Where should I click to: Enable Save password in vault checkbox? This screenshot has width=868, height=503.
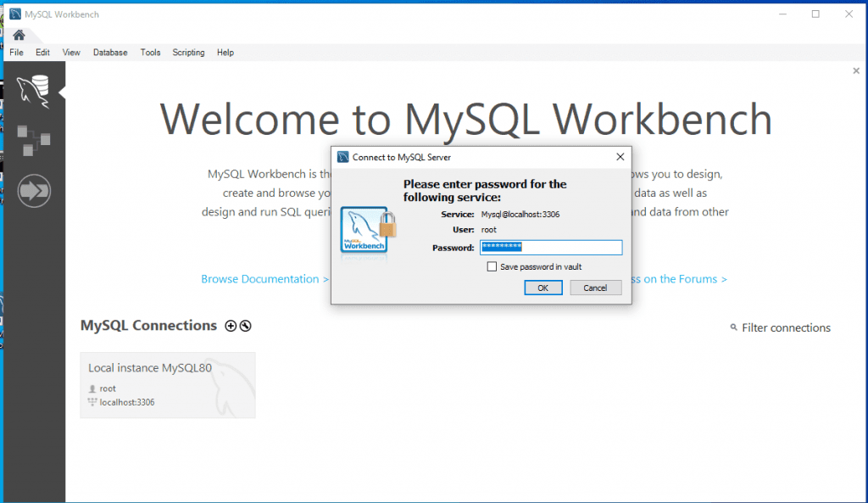point(492,266)
